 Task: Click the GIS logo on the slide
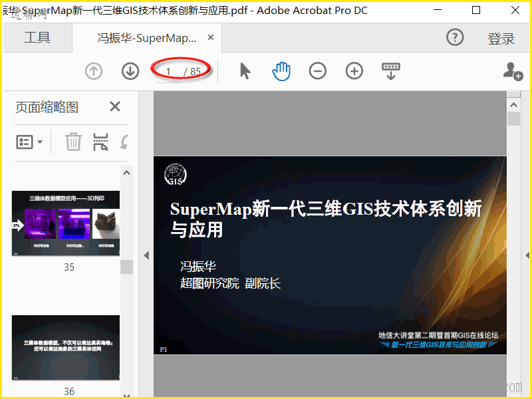pyautogui.click(x=176, y=174)
